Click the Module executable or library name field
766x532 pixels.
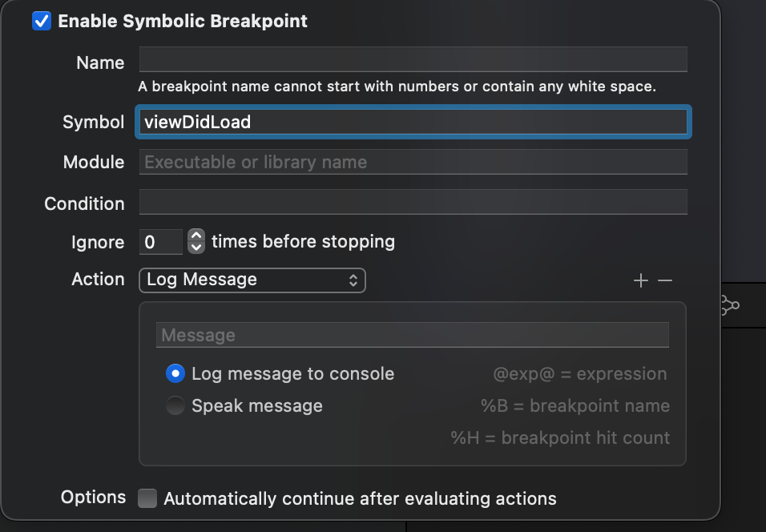pyautogui.click(x=413, y=162)
